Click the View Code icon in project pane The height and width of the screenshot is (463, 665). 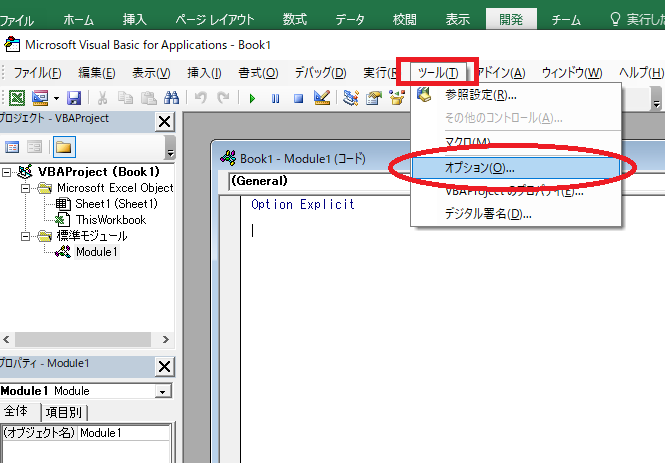[12, 147]
